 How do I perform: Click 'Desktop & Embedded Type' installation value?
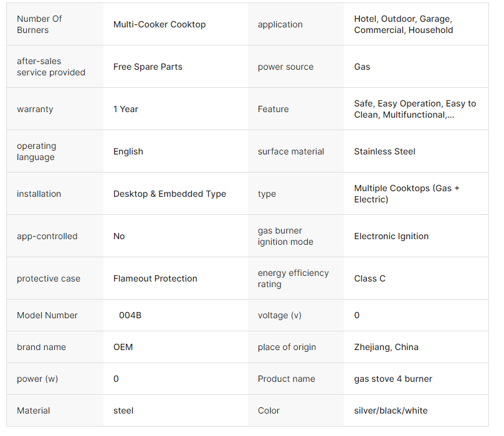click(169, 194)
